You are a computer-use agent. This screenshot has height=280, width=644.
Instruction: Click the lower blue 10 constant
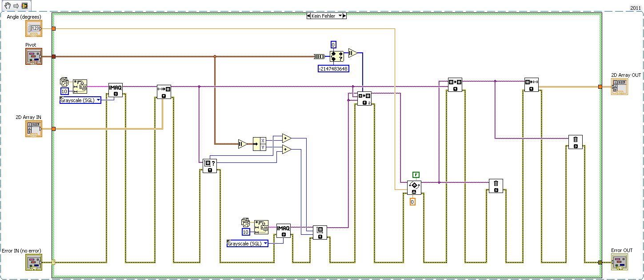246,232
